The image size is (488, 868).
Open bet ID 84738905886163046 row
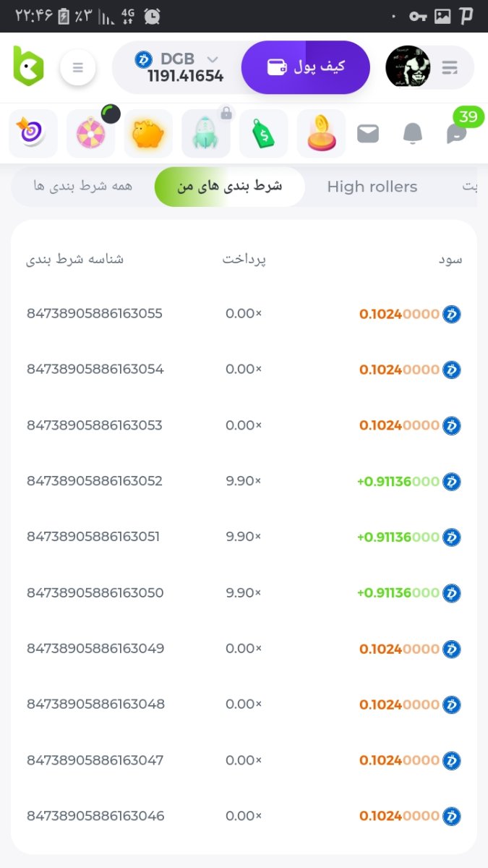[95, 816]
